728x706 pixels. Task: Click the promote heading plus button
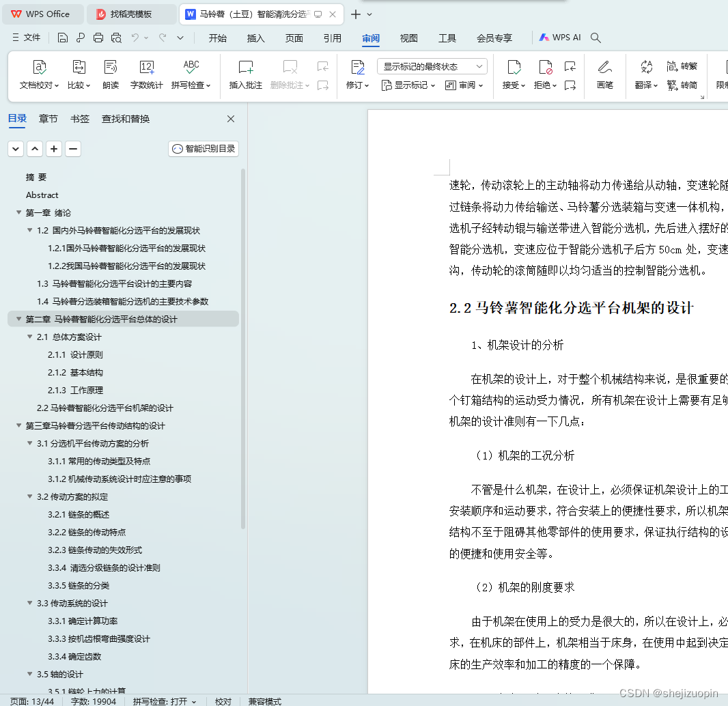[54, 149]
